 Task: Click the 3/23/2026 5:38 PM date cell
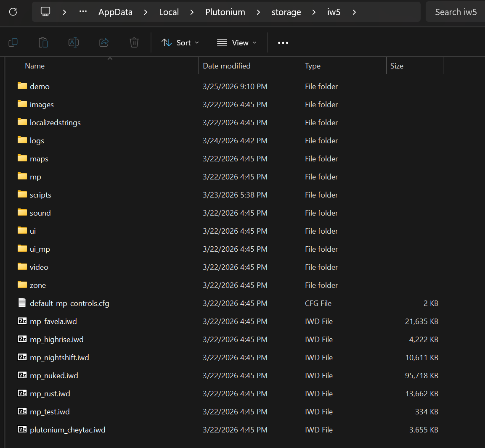pos(235,195)
